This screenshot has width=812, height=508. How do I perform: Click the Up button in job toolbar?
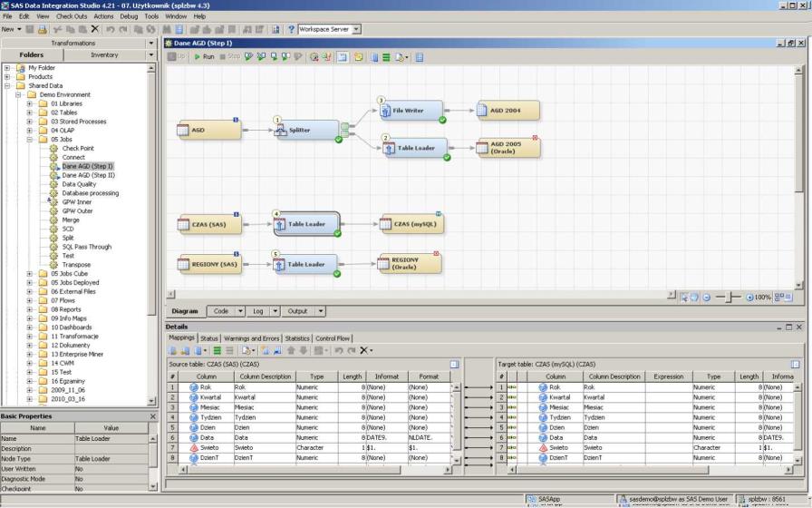point(176,56)
